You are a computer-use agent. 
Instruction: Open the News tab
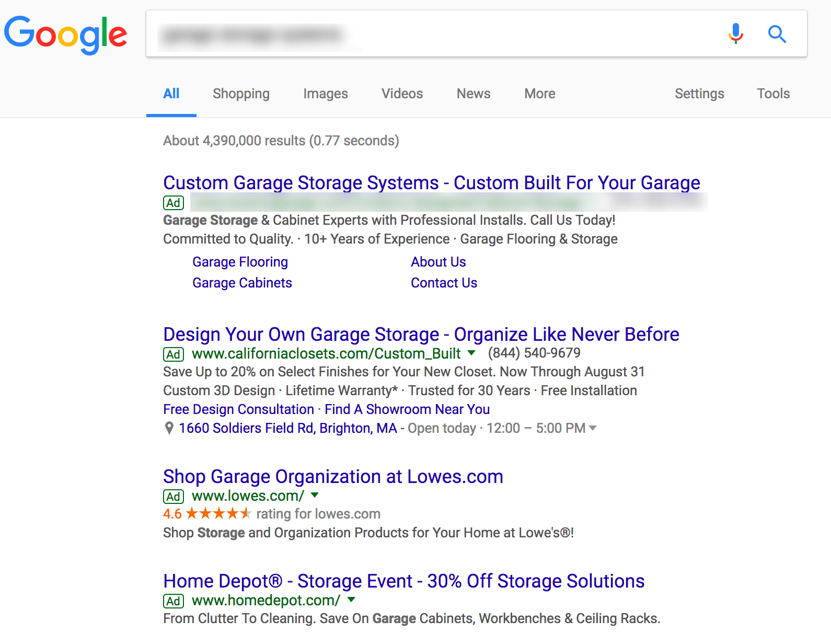(x=474, y=94)
